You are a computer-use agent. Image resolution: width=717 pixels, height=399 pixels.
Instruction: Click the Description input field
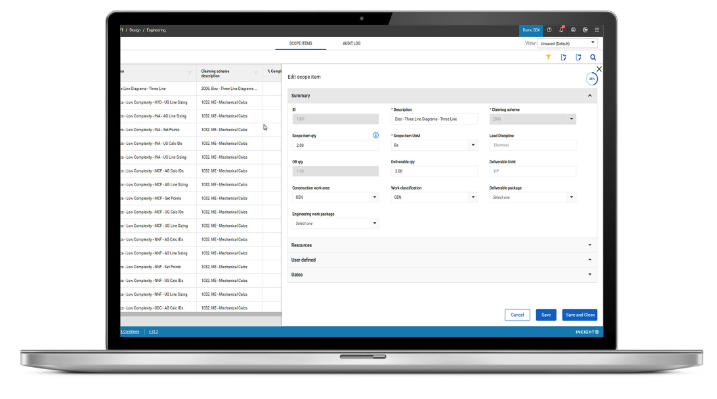(x=434, y=119)
